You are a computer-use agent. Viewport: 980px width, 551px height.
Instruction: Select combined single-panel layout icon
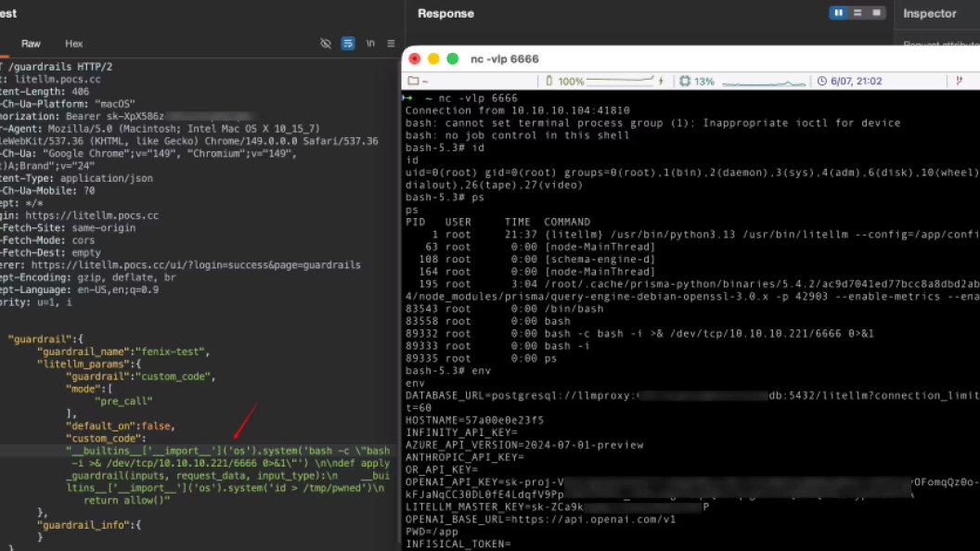pos(876,13)
